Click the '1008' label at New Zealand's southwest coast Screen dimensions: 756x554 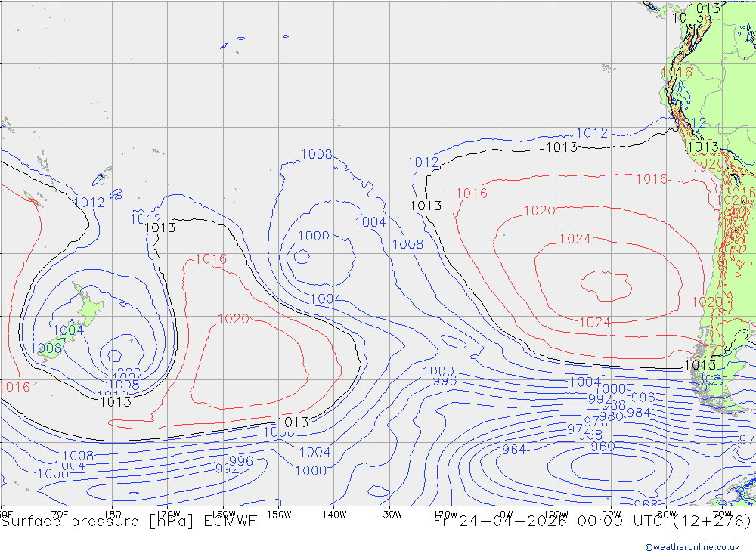[46, 348]
